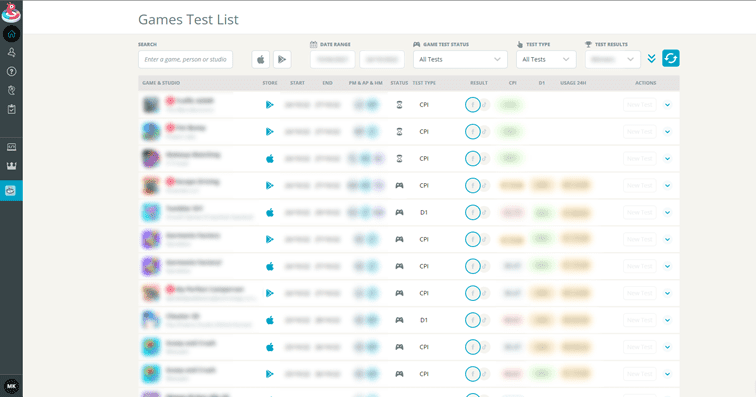756x397 pixels.
Task: Click the first row's Facebook result circle
Action: tap(472, 105)
